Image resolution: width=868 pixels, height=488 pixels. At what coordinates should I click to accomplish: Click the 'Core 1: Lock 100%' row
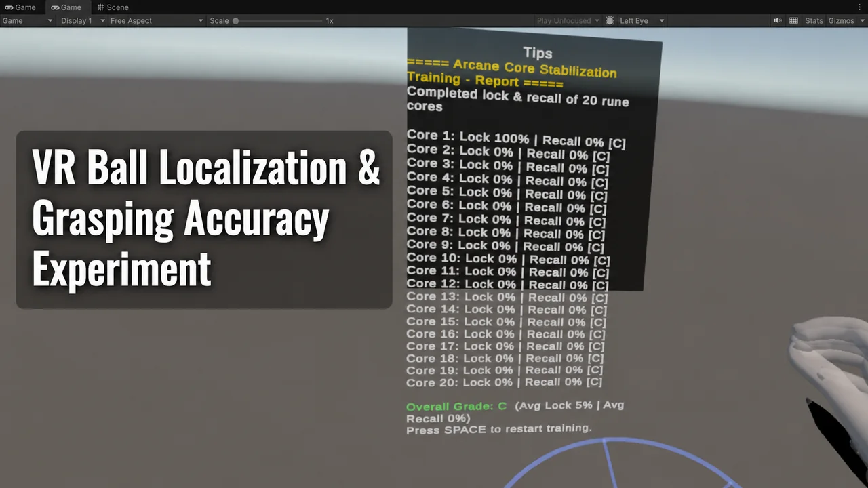pyautogui.click(x=516, y=140)
